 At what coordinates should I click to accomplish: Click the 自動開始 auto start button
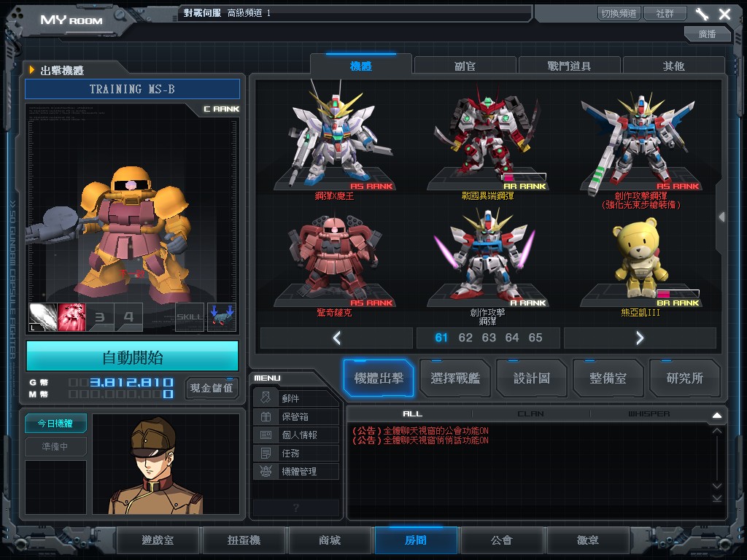[x=133, y=357]
